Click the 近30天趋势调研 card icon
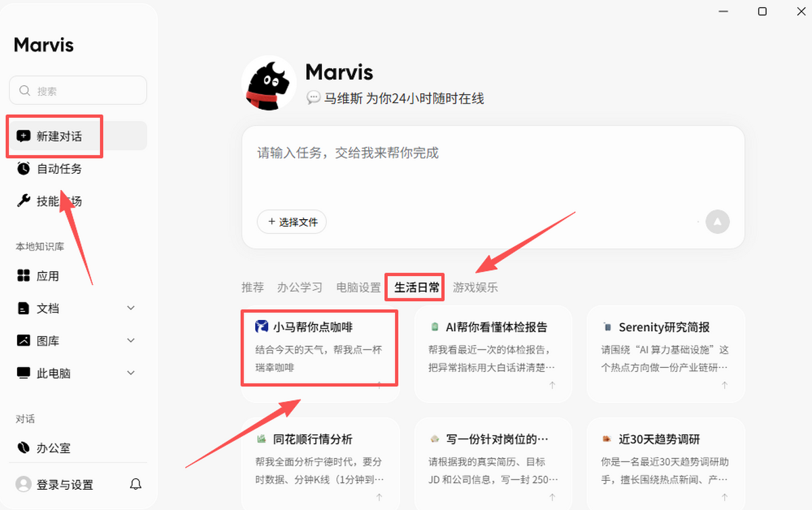 (x=607, y=439)
